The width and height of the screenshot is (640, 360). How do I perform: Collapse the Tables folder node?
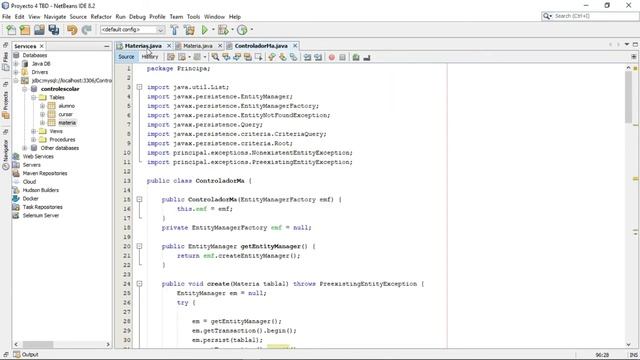coord(33,98)
